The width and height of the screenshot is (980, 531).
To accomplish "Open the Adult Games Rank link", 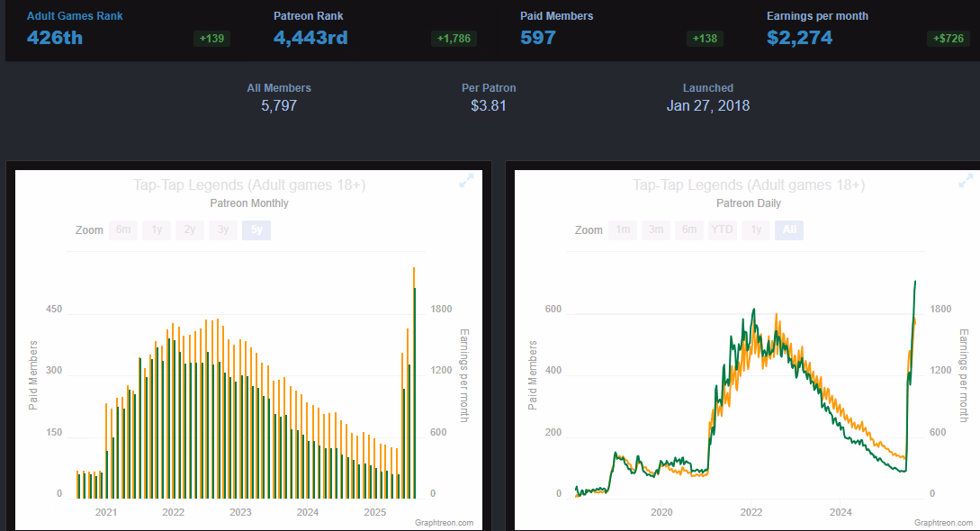I will tap(75, 16).
